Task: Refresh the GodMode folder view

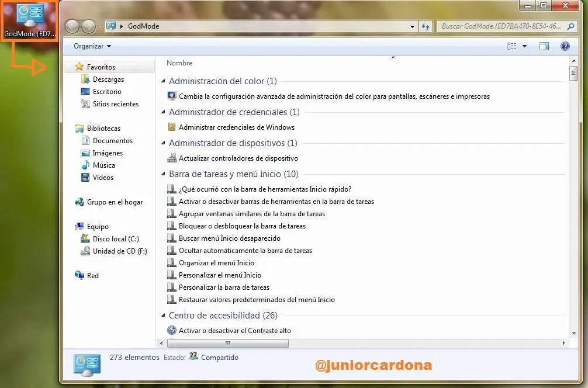Action: pos(426,27)
